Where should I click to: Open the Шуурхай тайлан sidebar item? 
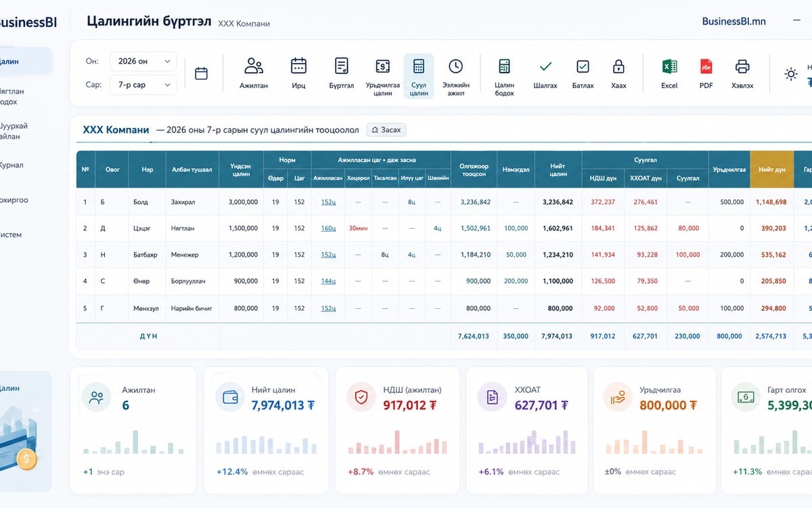coord(14,131)
